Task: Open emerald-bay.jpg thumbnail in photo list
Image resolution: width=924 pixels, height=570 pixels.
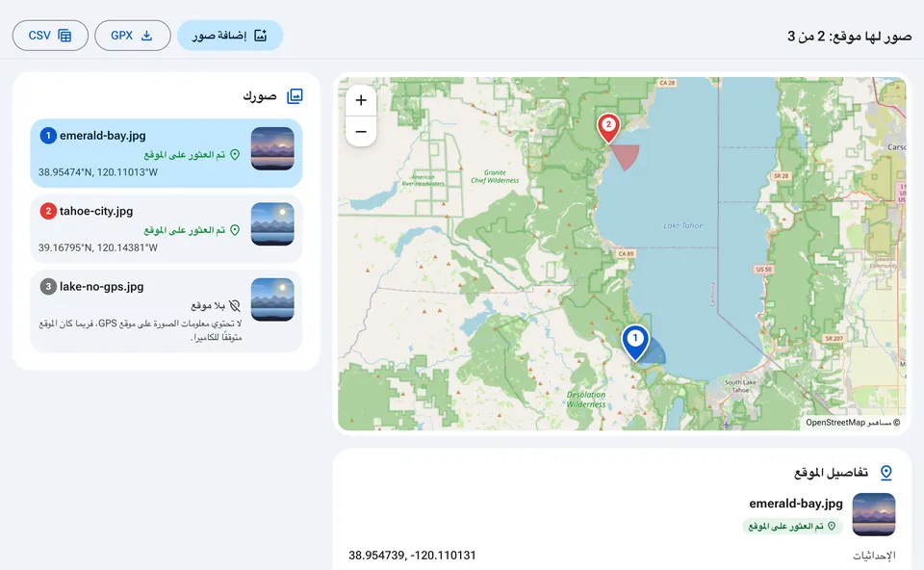Action: click(272, 148)
